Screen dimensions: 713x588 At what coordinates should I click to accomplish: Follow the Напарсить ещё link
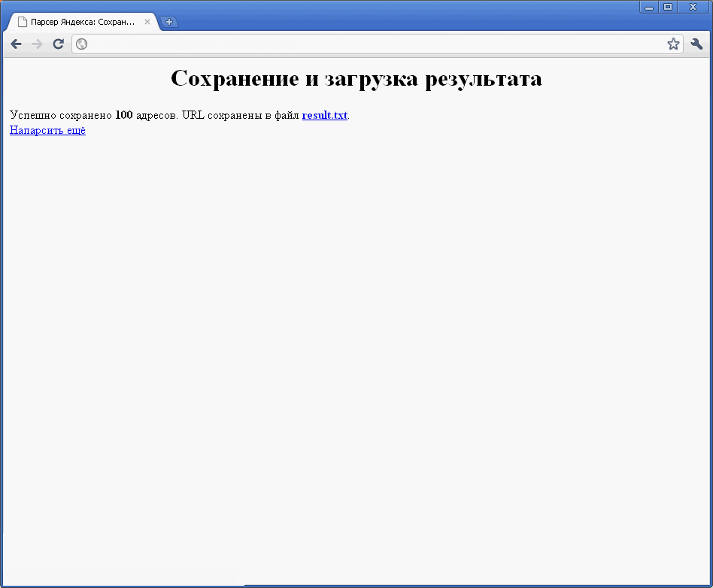(47, 131)
